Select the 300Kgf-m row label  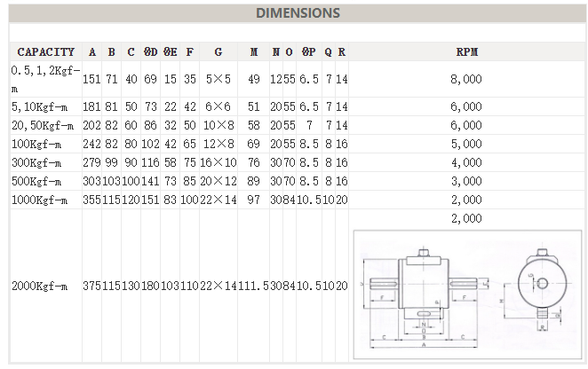[x=36, y=162]
